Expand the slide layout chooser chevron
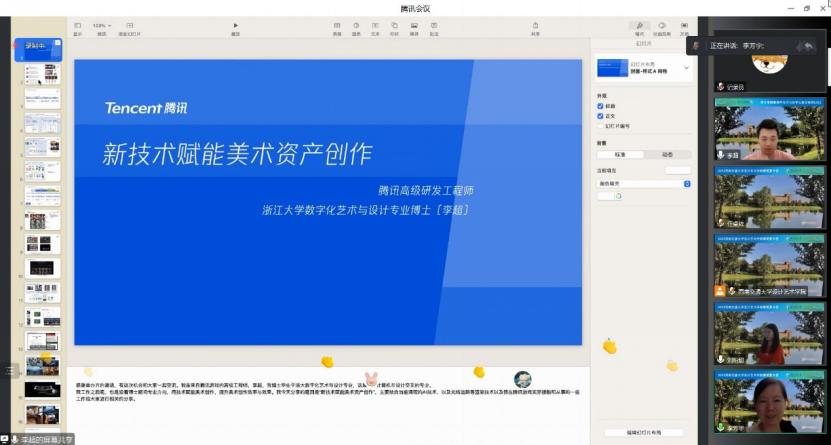The height and width of the screenshot is (445, 831). coord(686,68)
